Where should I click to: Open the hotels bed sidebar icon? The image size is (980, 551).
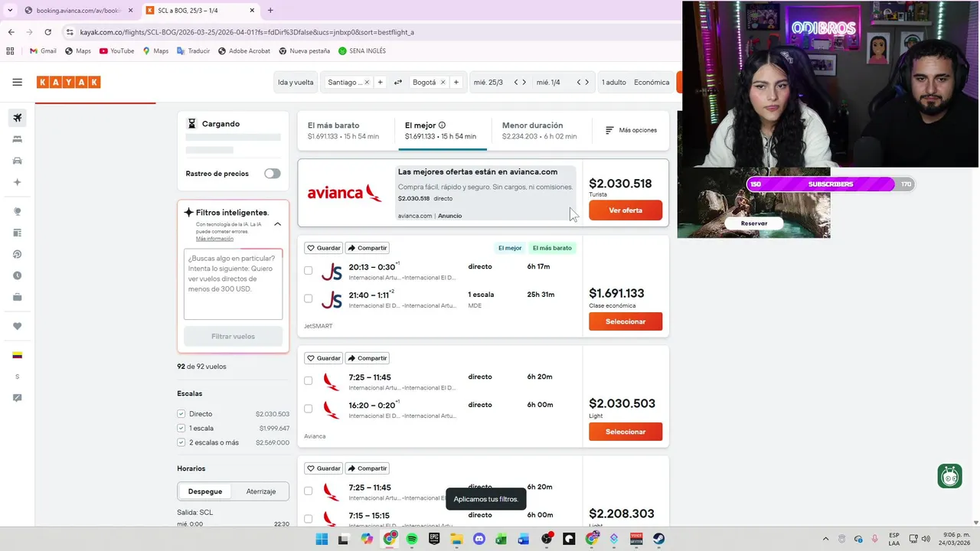tap(18, 139)
